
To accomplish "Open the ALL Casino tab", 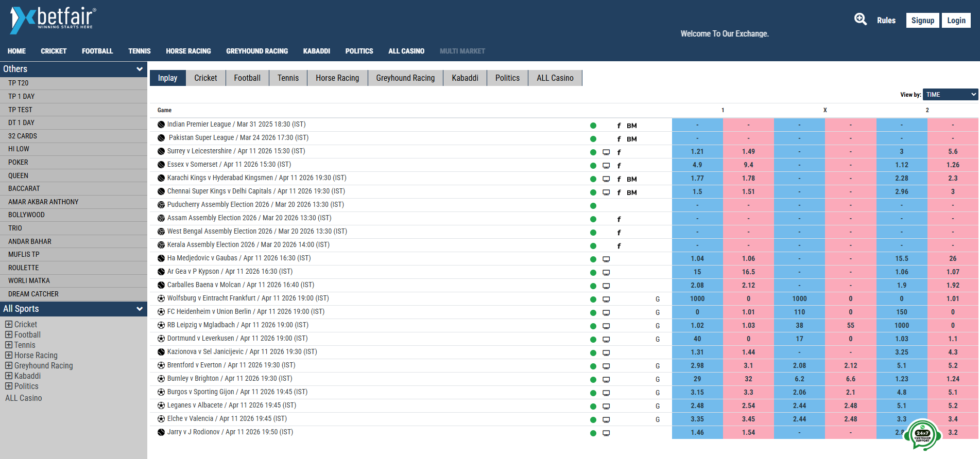I will 555,78.
